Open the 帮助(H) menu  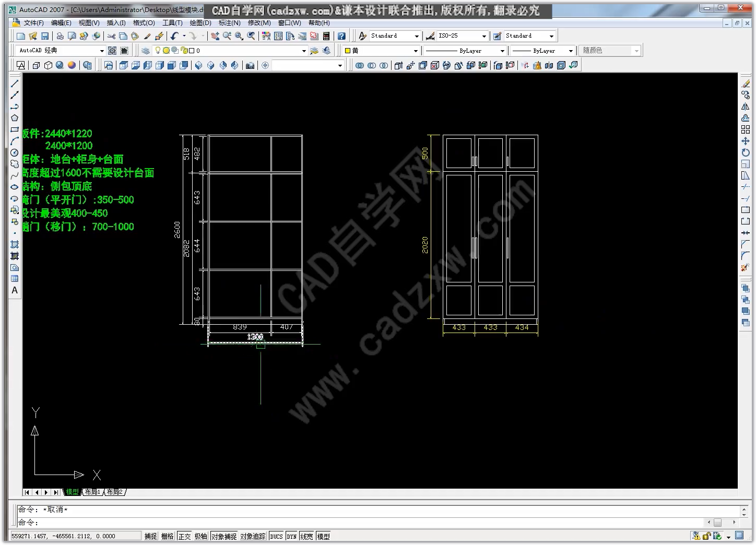pyautogui.click(x=319, y=23)
